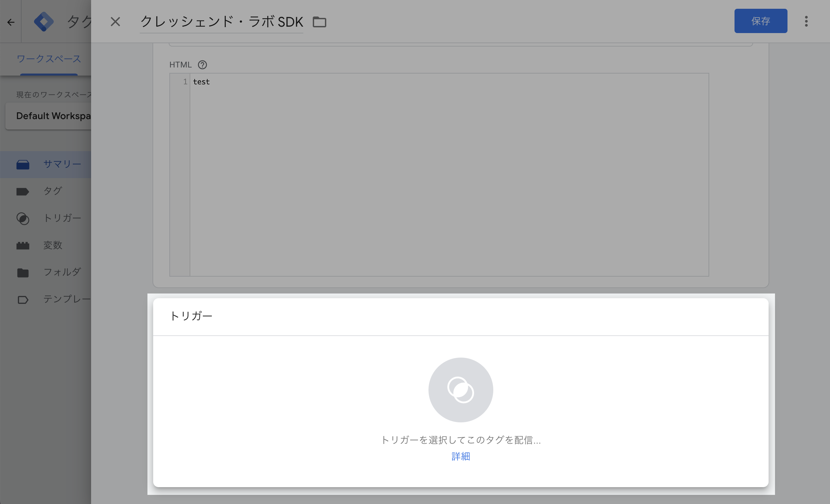Click the トリガー section heading
The width and height of the screenshot is (830, 504).
click(191, 316)
